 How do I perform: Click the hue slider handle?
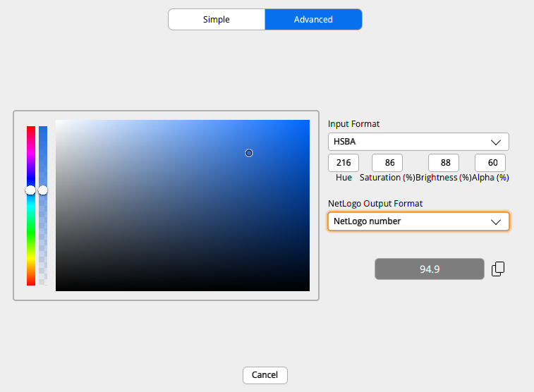pyautogui.click(x=30, y=190)
